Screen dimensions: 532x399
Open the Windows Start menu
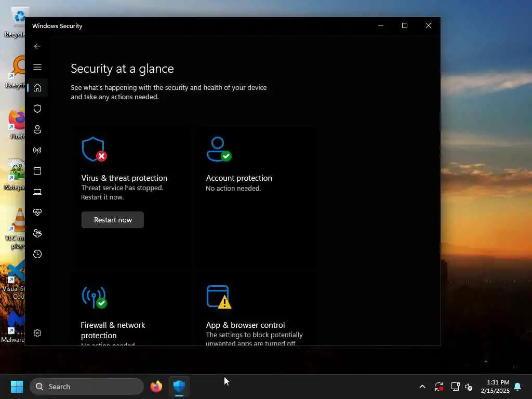tap(17, 387)
